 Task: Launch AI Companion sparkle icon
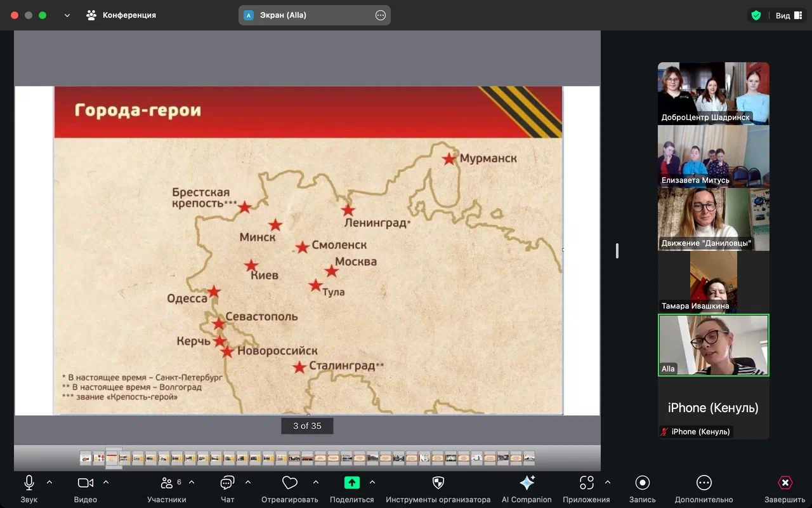pyautogui.click(x=527, y=483)
